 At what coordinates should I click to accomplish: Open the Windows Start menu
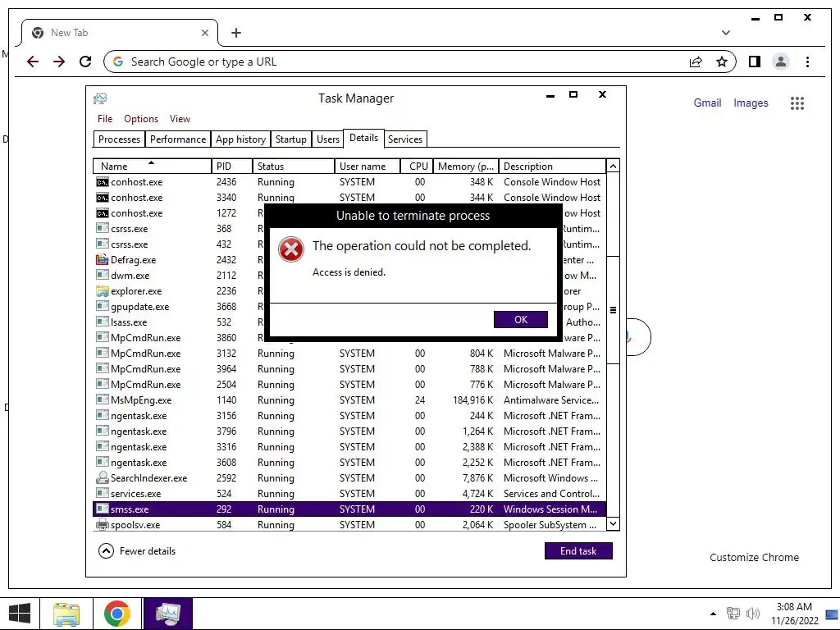[x=20, y=614]
